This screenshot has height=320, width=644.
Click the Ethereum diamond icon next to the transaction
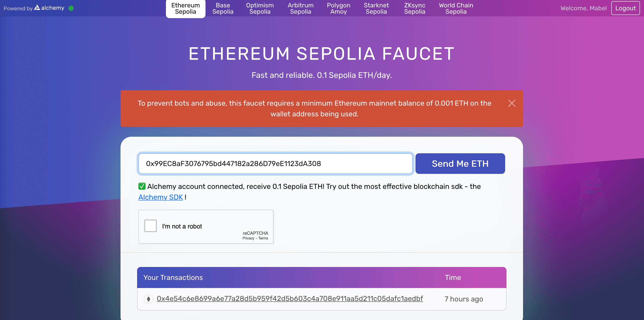[148, 299]
